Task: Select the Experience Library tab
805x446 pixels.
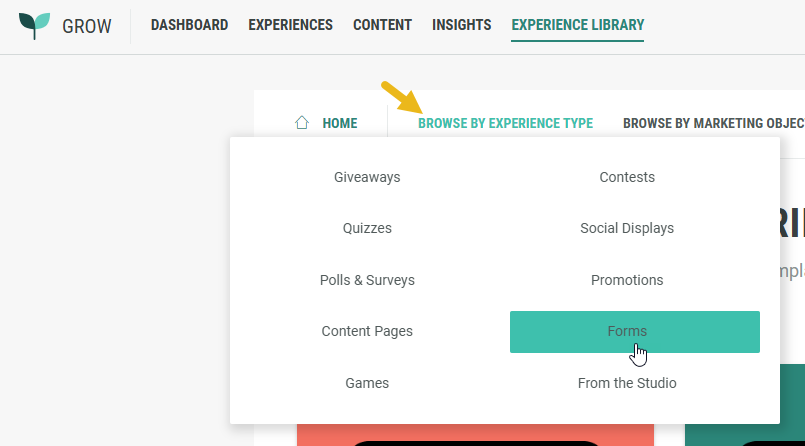Action: [x=577, y=25]
